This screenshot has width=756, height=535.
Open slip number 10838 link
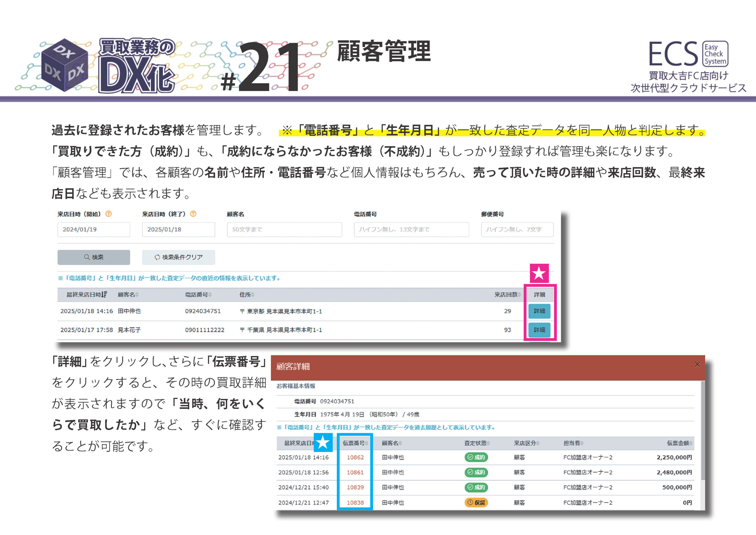(355, 503)
